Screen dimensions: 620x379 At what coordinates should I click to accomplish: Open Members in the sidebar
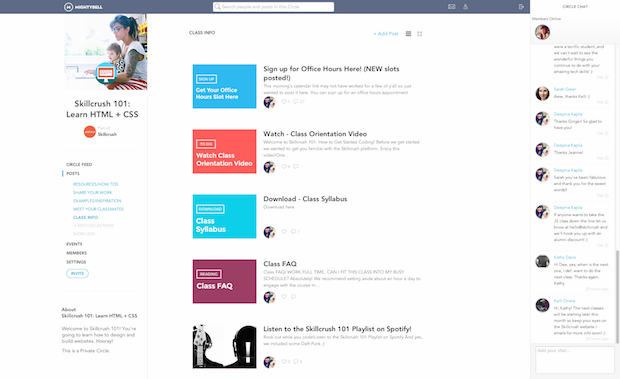click(76, 253)
